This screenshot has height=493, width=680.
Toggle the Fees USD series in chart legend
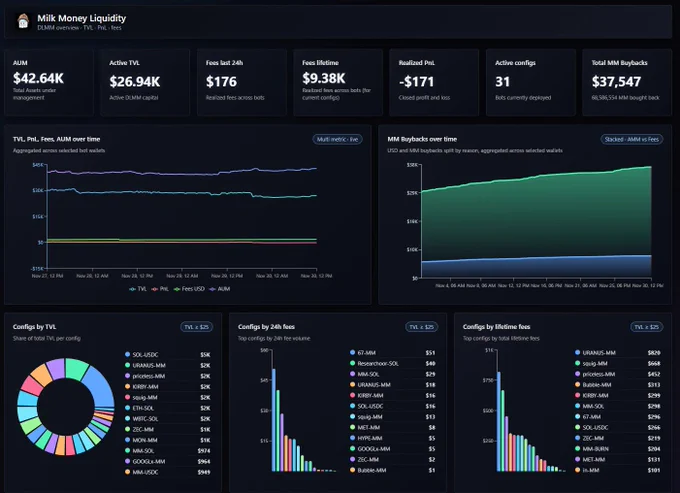pyautogui.click(x=189, y=289)
